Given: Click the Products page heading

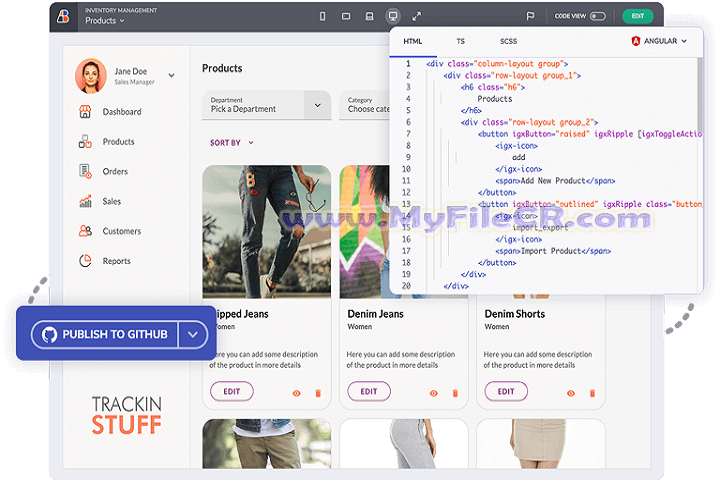Looking at the screenshot, I should (x=222, y=68).
